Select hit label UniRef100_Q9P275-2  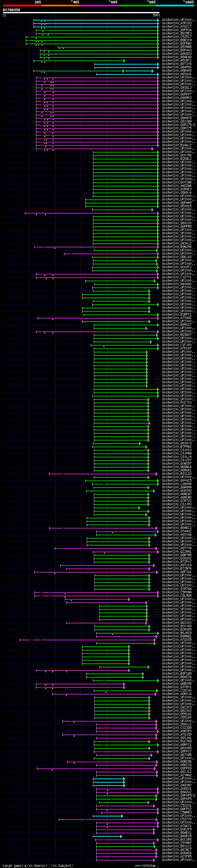click(x=179, y=125)
